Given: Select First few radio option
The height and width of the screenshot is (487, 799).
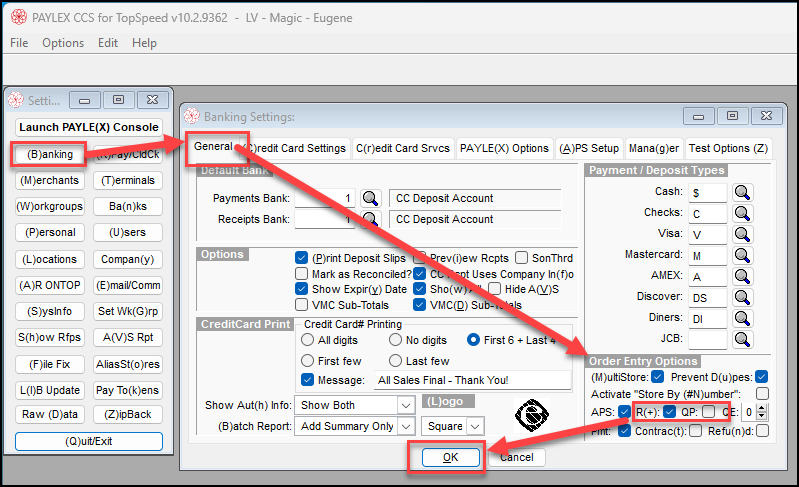Looking at the screenshot, I should coord(307,361).
